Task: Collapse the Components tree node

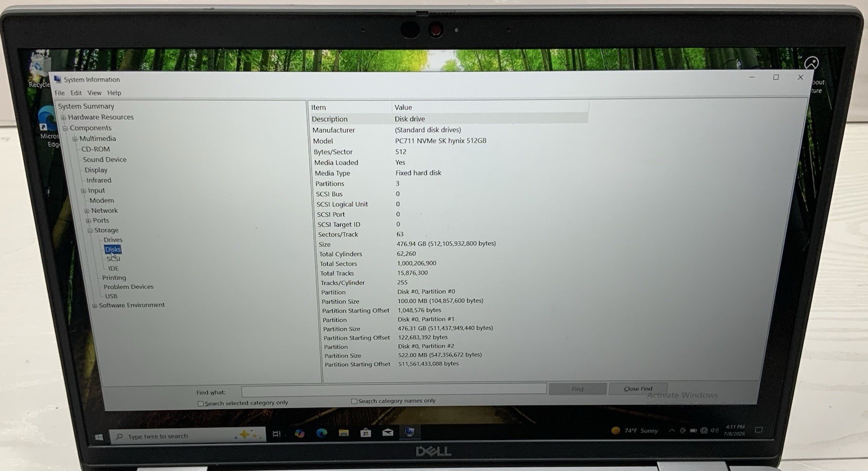Action: [65, 129]
